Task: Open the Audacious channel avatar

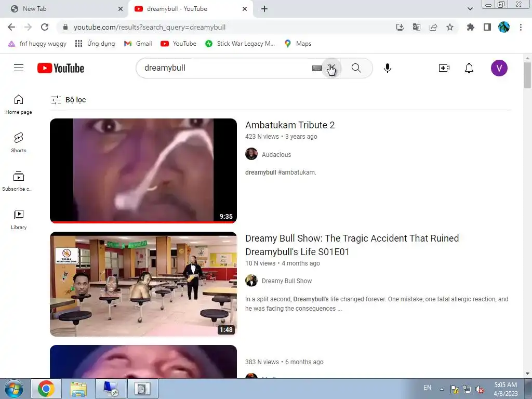Action: pyautogui.click(x=251, y=154)
